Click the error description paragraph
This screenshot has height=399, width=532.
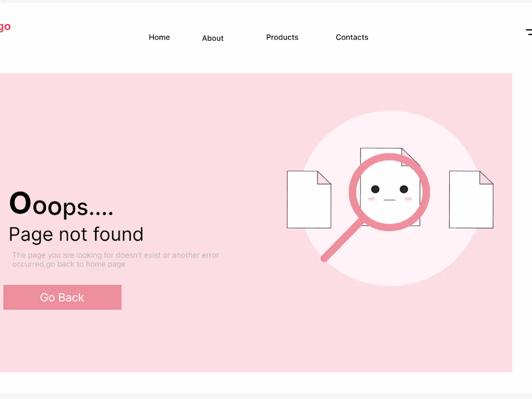tap(115, 260)
